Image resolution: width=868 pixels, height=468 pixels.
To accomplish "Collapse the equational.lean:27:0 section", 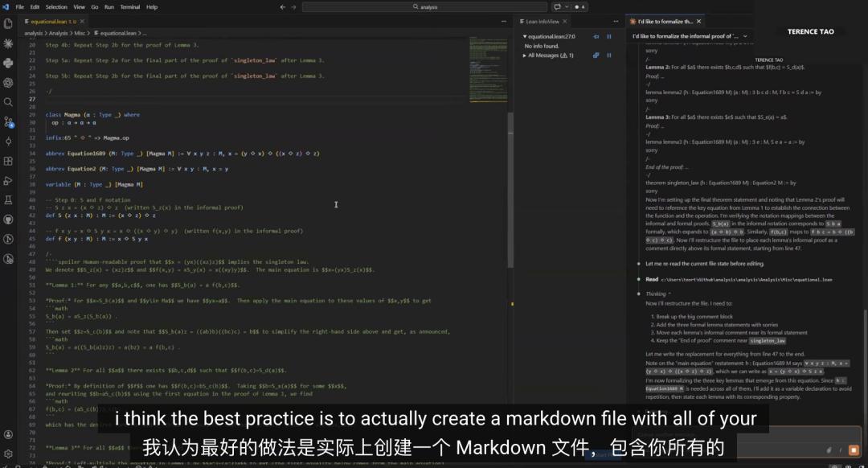I will pyautogui.click(x=524, y=36).
